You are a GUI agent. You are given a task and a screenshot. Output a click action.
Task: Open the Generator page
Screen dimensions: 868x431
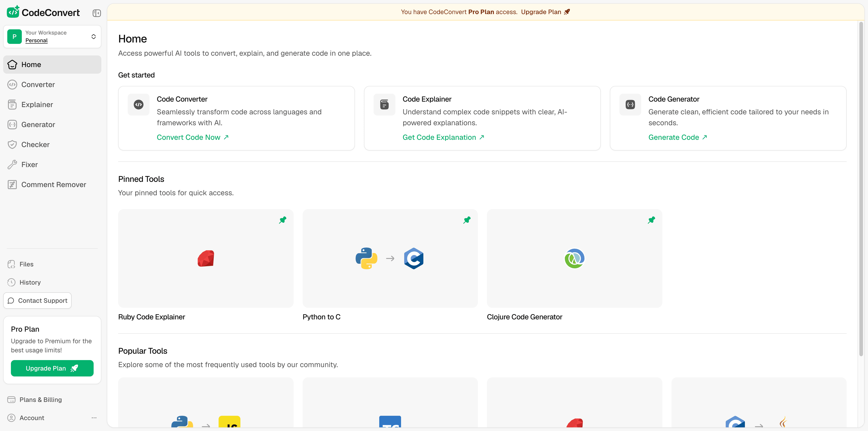click(52, 124)
